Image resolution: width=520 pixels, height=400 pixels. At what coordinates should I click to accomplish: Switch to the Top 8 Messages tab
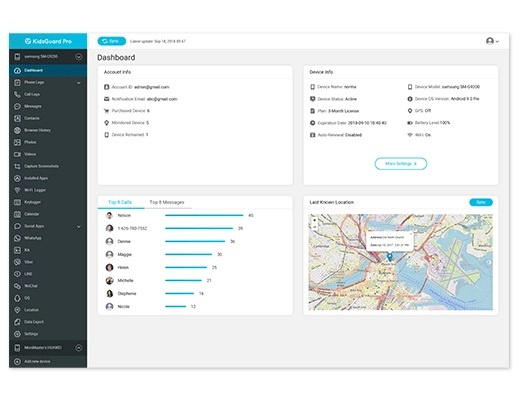point(167,202)
